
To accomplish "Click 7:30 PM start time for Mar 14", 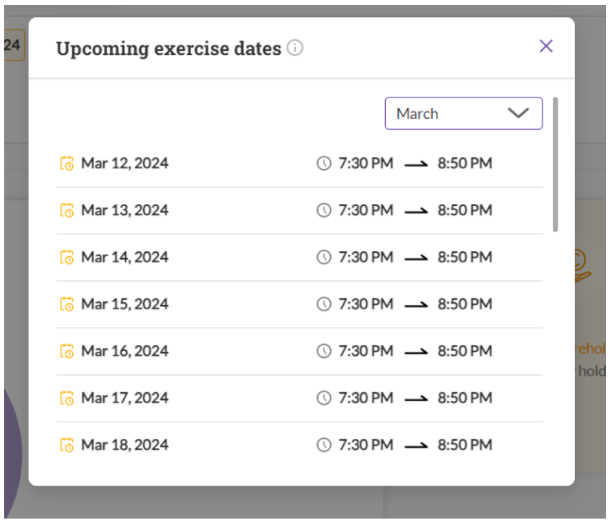I will pos(366,257).
